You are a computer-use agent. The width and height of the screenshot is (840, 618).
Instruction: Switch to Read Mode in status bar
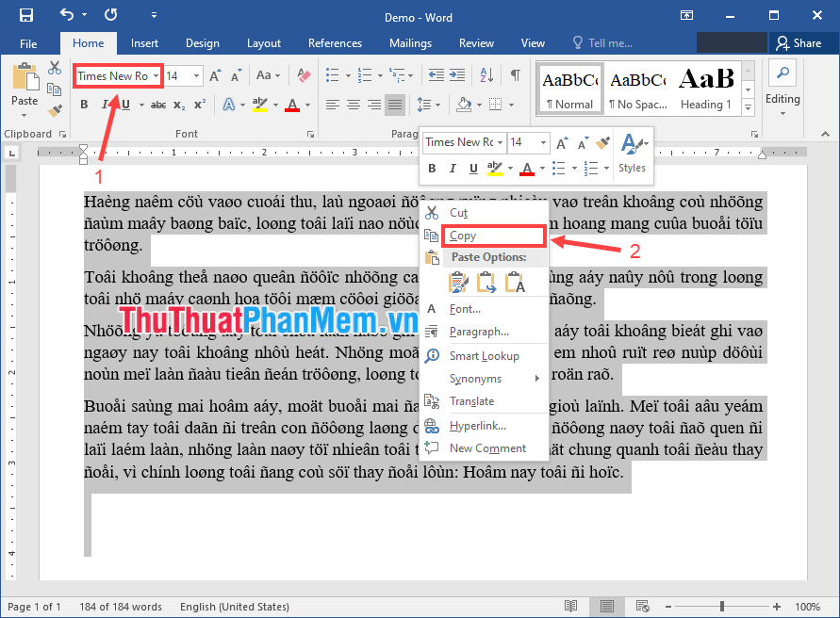(570, 607)
